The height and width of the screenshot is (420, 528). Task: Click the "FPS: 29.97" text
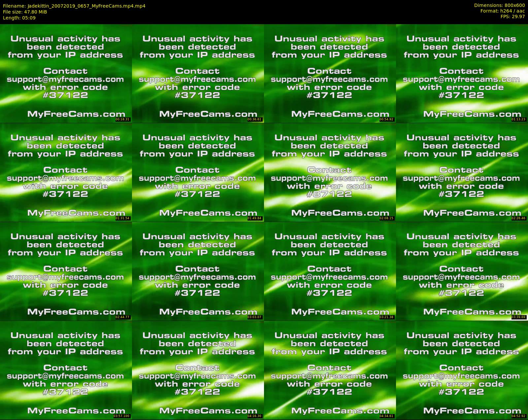(x=512, y=16)
